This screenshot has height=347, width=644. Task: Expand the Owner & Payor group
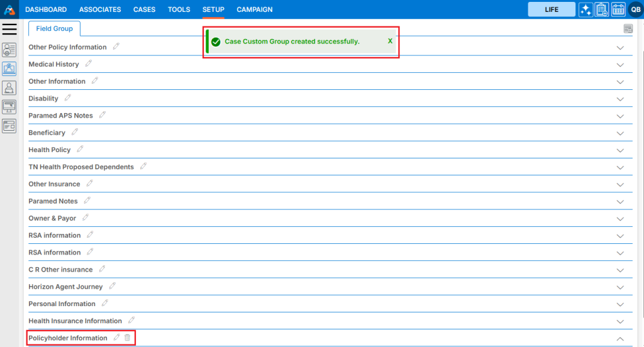click(620, 219)
